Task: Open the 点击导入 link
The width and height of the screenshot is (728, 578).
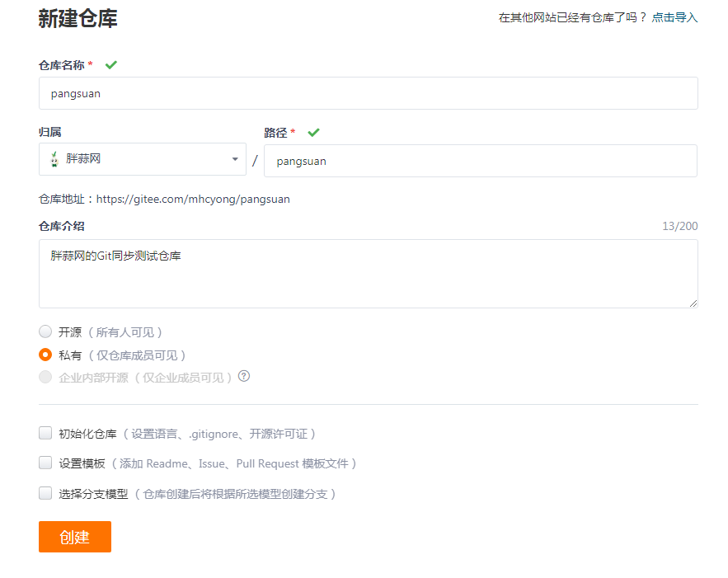Action: click(x=674, y=17)
